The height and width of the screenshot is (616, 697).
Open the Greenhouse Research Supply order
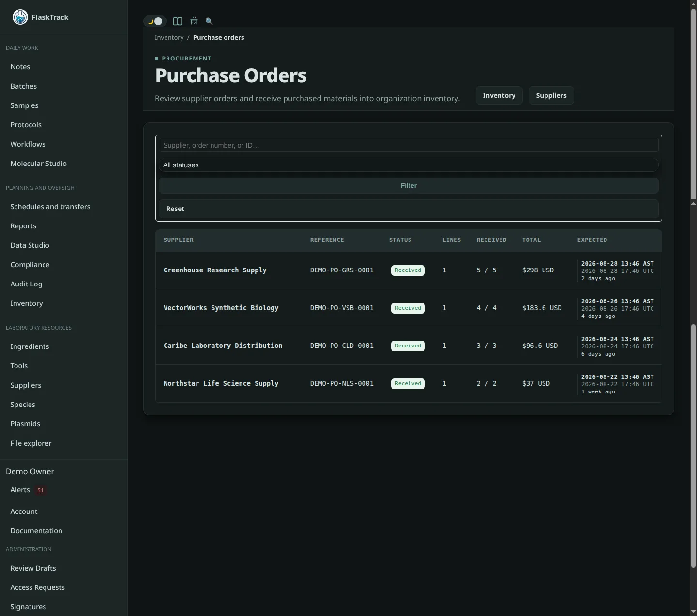[215, 270]
